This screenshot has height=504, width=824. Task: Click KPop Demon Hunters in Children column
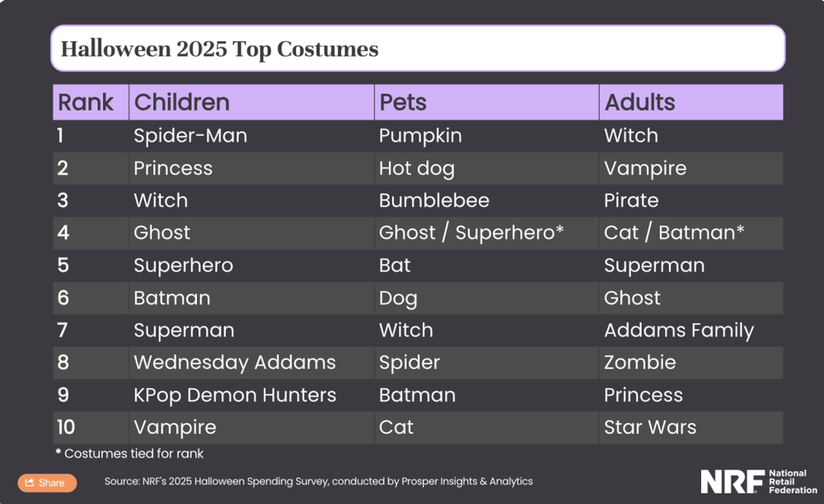[x=235, y=395]
